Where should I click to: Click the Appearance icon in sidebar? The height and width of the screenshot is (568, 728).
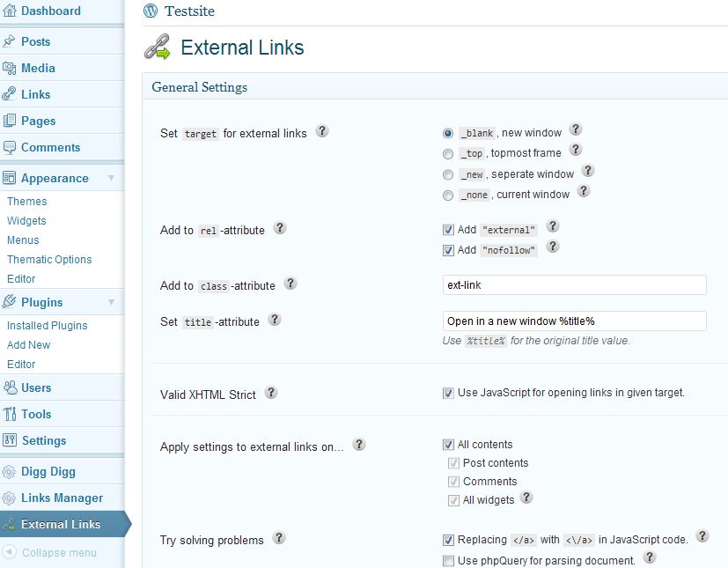click(x=9, y=178)
